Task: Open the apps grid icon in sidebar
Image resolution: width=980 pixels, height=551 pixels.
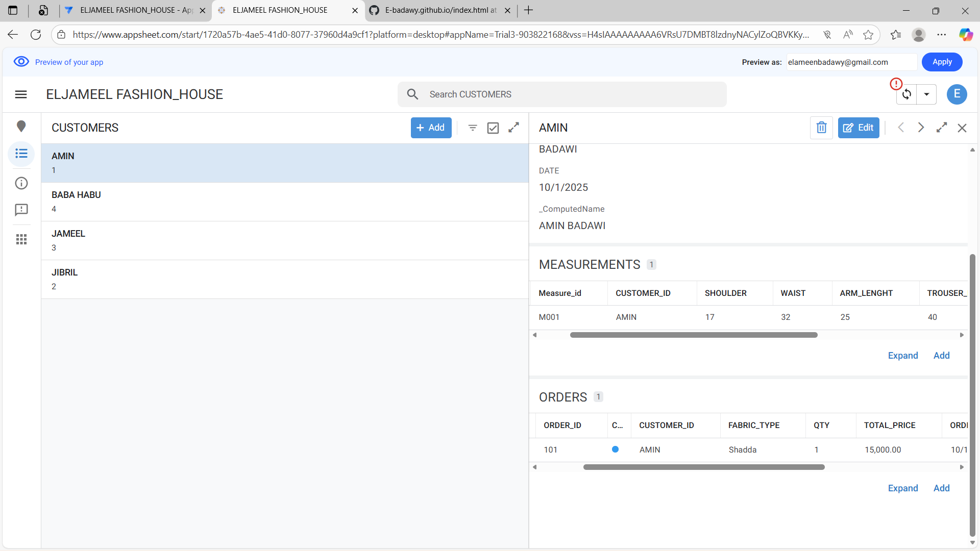Action: pyautogui.click(x=21, y=239)
